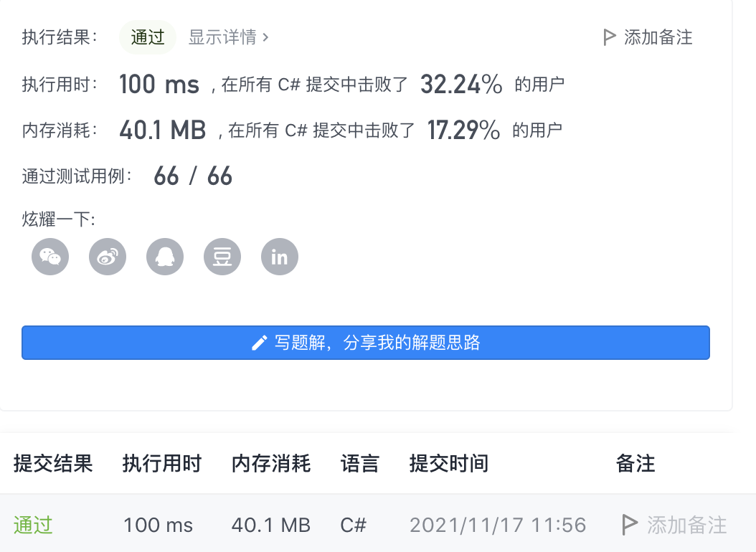Add a note via top 添加备注
Viewport: 756px width, 552px height.
click(648, 37)
